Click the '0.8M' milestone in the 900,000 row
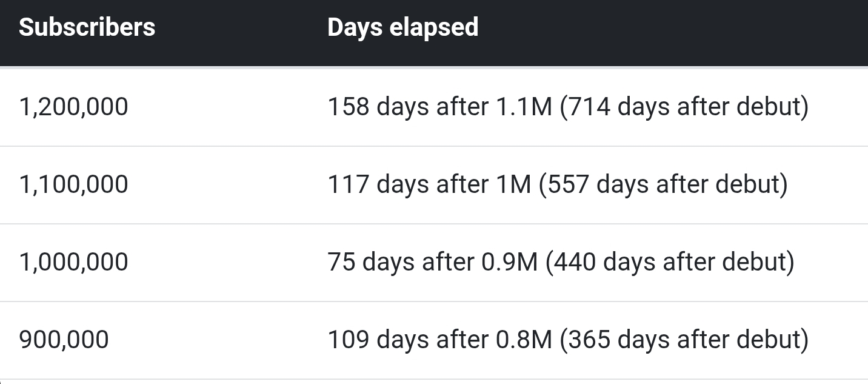This screenshot has width=868, height=384. tap(524, 339)
